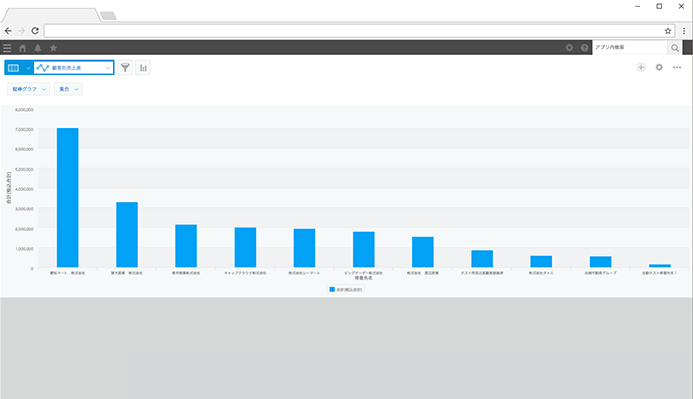Open the three-dot options menu
Screen dimensions: 693x399
click(x=677, y=67)
